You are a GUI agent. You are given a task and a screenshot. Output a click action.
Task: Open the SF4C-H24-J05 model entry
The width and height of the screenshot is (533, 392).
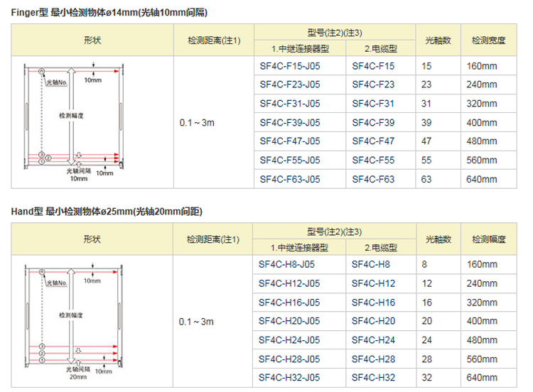point(290,340)
